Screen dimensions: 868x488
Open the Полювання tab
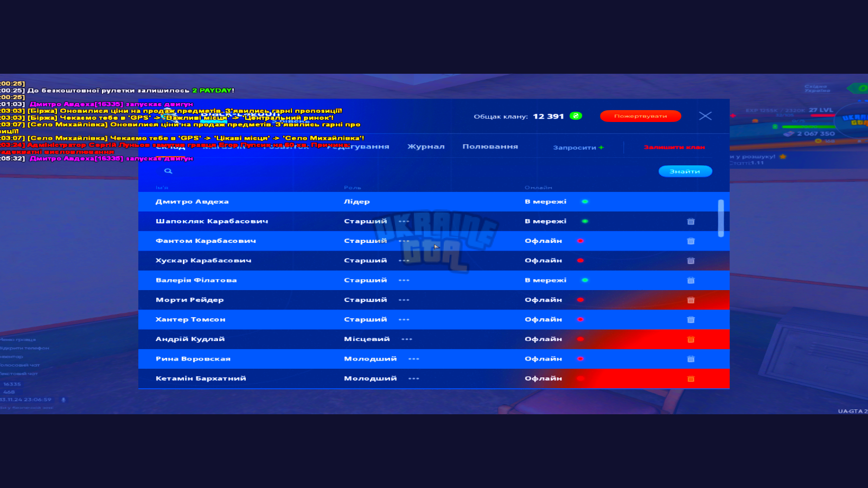click(490, 146)
